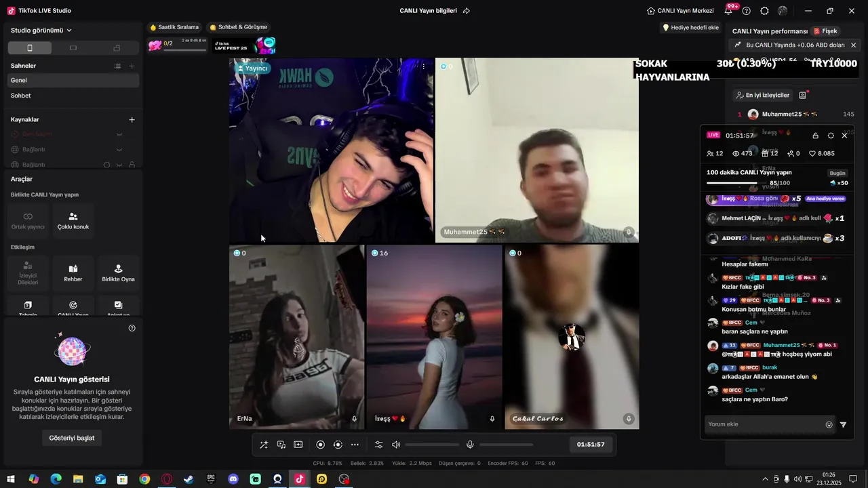Select the Genel scene

73,80
